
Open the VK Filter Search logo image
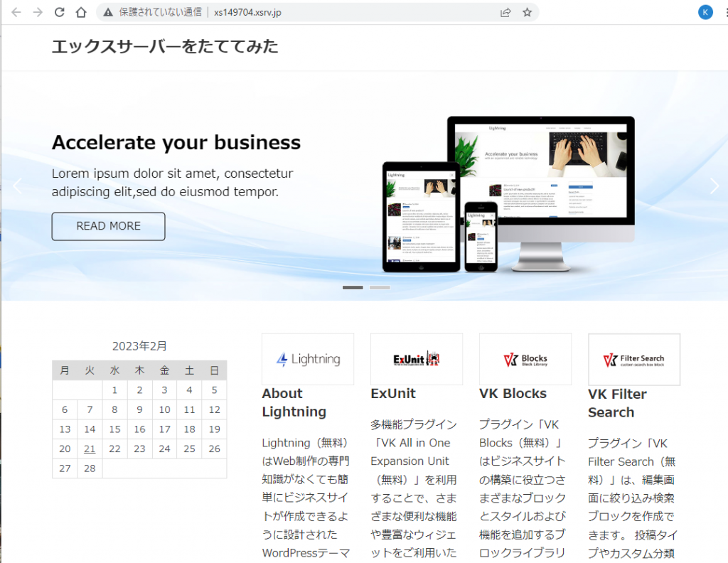(633, 359)
